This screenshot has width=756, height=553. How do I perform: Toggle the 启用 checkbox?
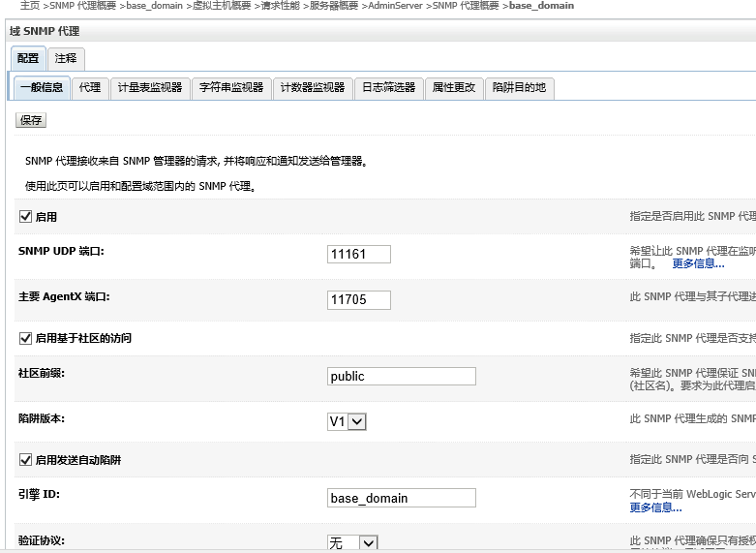pos(25,217)
